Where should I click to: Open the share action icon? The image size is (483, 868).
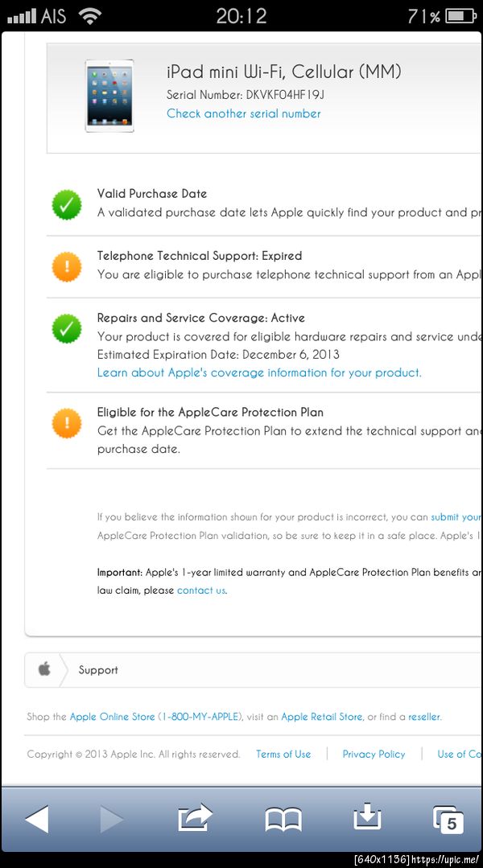195,818
